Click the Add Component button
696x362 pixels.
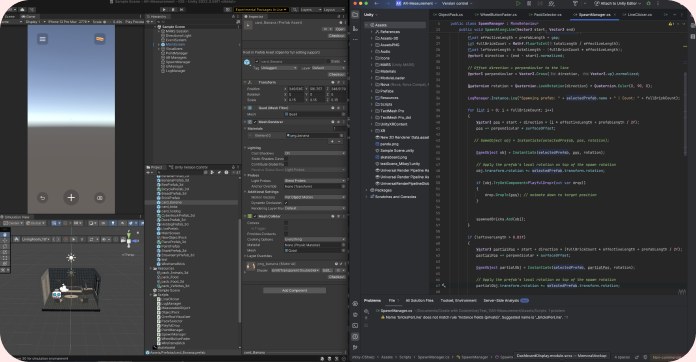(294, 291)
